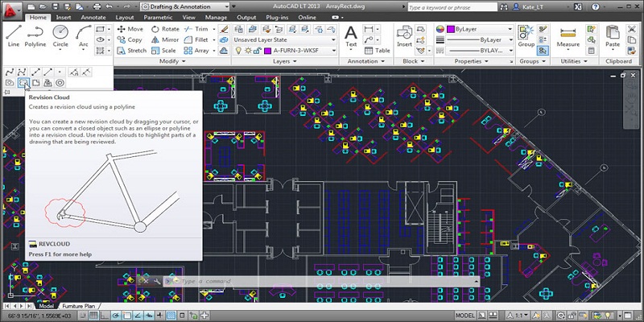Click the Type a command input line

320,281
